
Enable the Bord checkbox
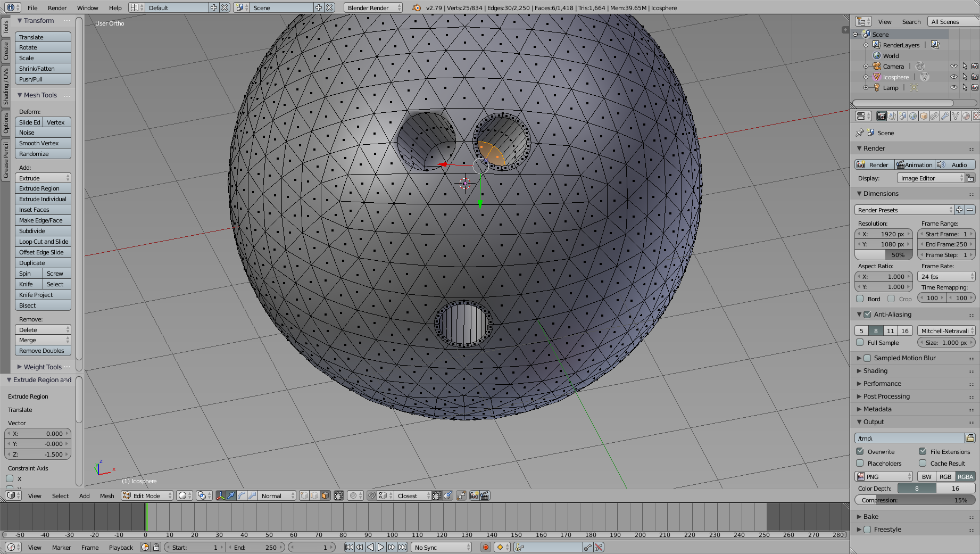860,299
